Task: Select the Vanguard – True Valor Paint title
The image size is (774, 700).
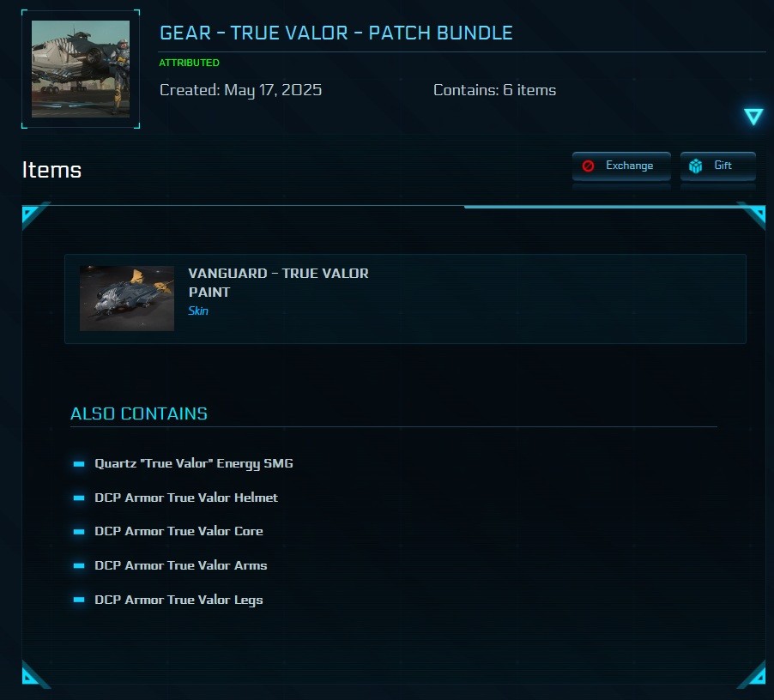Action: pyautogui.click(x=278, y=283)
